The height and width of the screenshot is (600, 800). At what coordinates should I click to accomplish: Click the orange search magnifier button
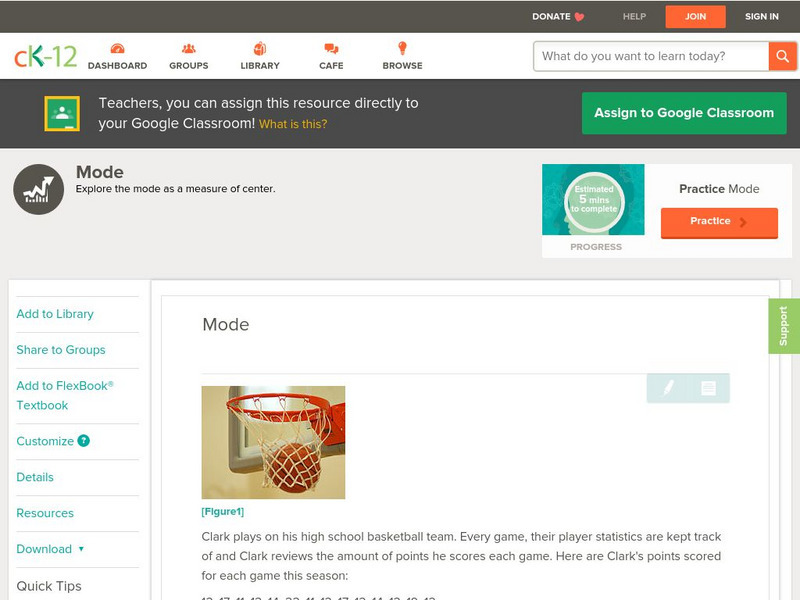tap(782, 56)
